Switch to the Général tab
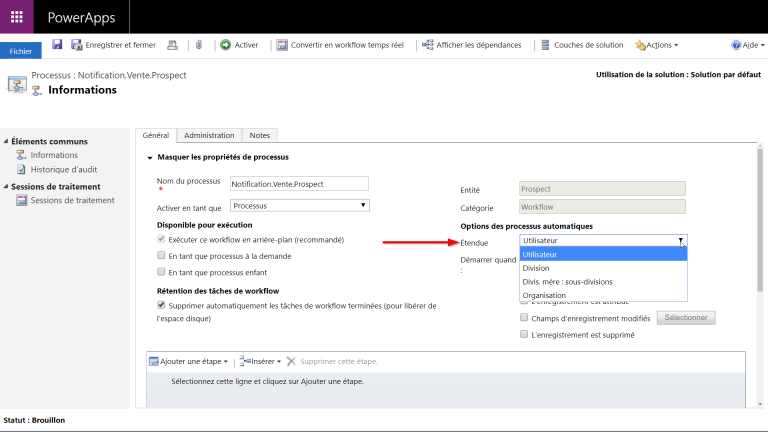 (156, 135)
